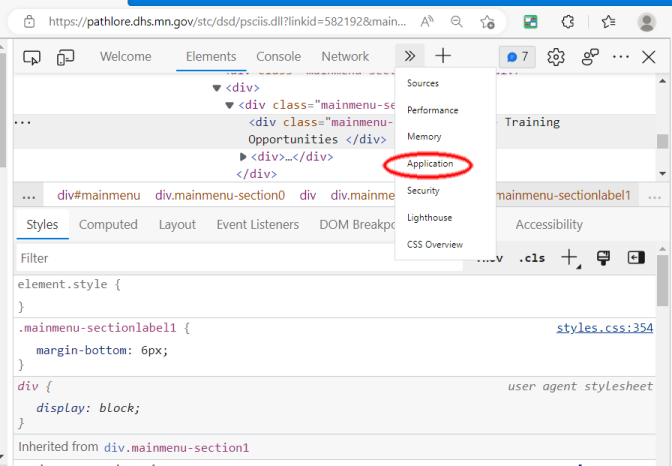Viewport: 672px width, 466px height.
Task: Close DevTools with the X icon
Action: [x=649, y=57]
